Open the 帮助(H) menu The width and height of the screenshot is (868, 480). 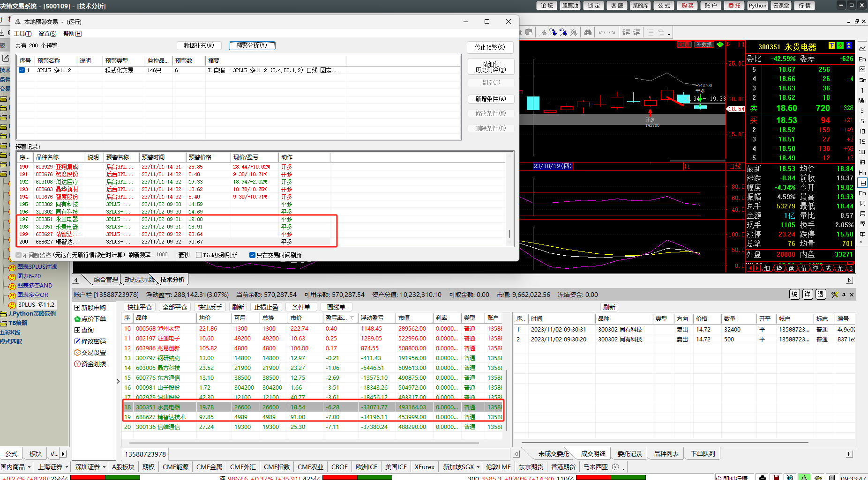click(x=73, y=34)
